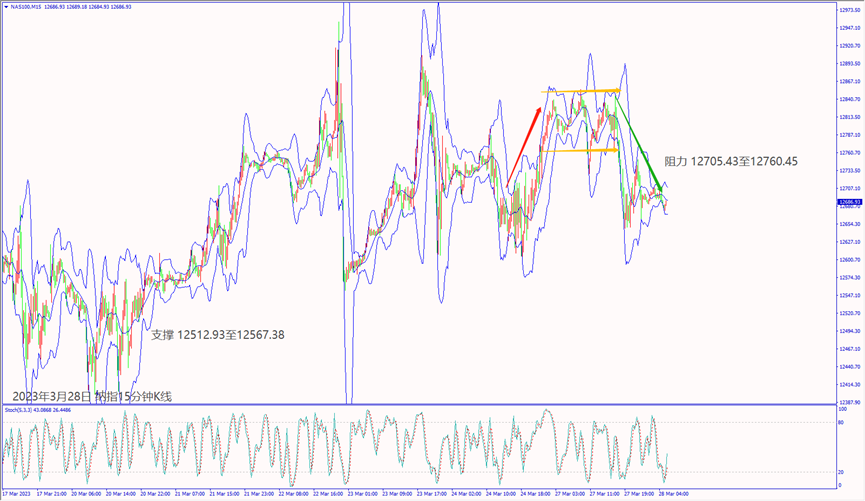Click the 12867.20 price axis label

click(848, 81)
